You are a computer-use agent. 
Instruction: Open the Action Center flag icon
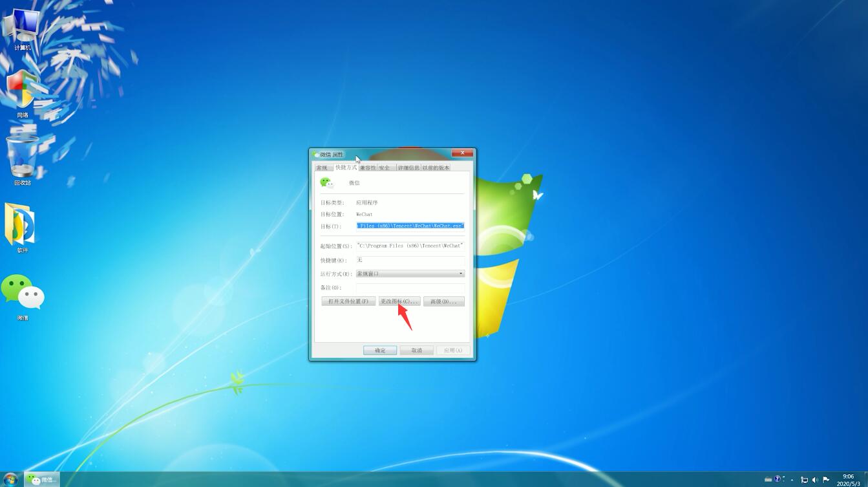[x=826, y=480]
